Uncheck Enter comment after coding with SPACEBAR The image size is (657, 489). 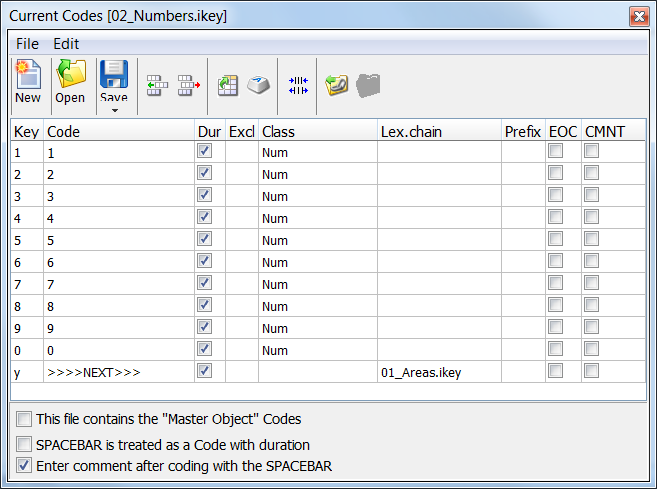(x=24, y=465)
